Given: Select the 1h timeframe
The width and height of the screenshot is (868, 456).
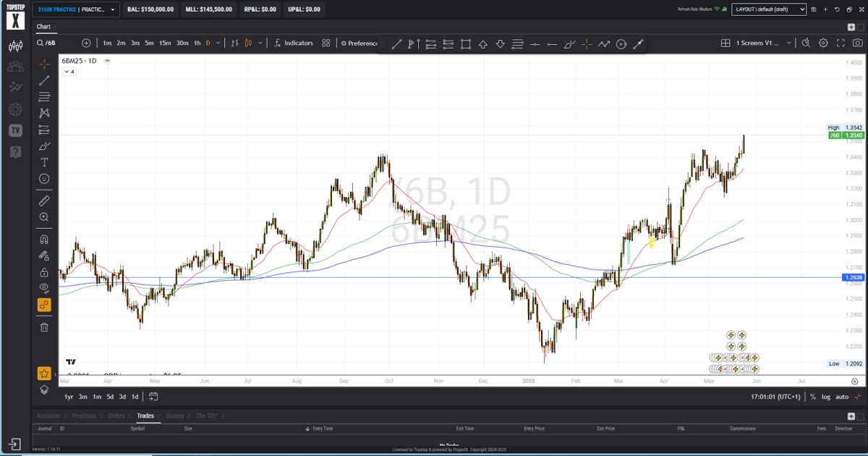Looking at the screenshot, I should click(x=197, y=43).
